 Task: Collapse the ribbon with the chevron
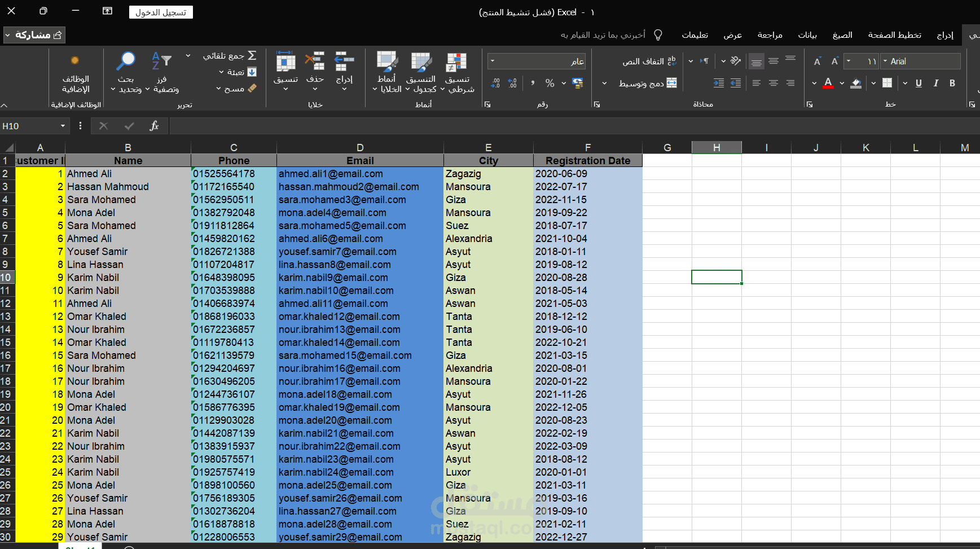coord(4,105)
